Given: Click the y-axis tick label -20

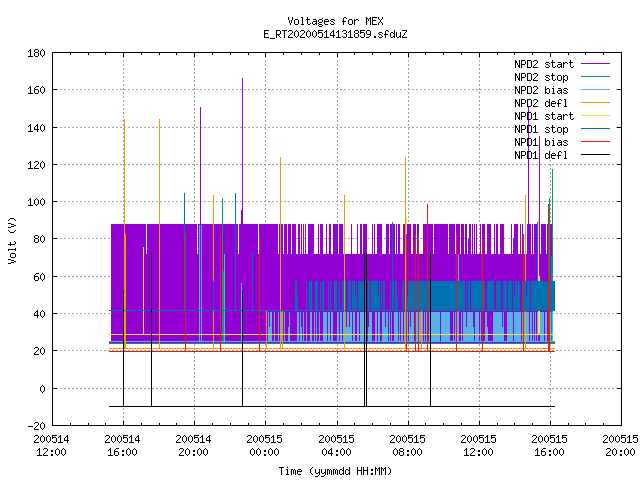Looking at the screenshot, I should point(36,426).
